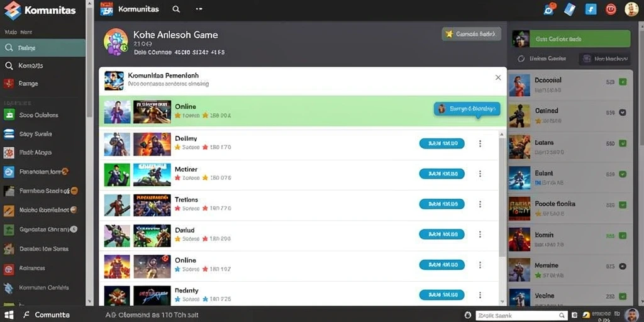Click the game list vertical scrollbar
The width and height of the screenshot is (644, 322).
(502, 218)
